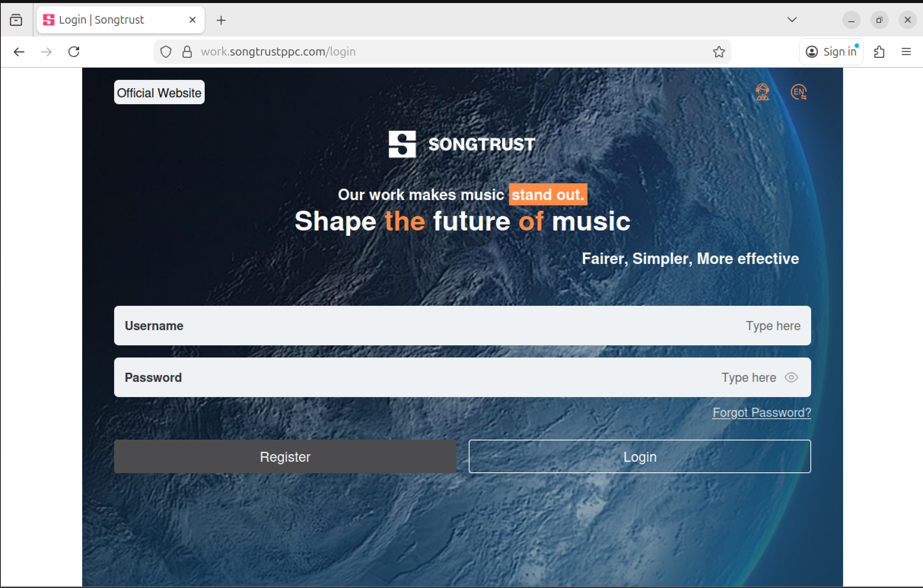Reload the login page
This screenshot has height=588, width=923.
tap(74, 52)
